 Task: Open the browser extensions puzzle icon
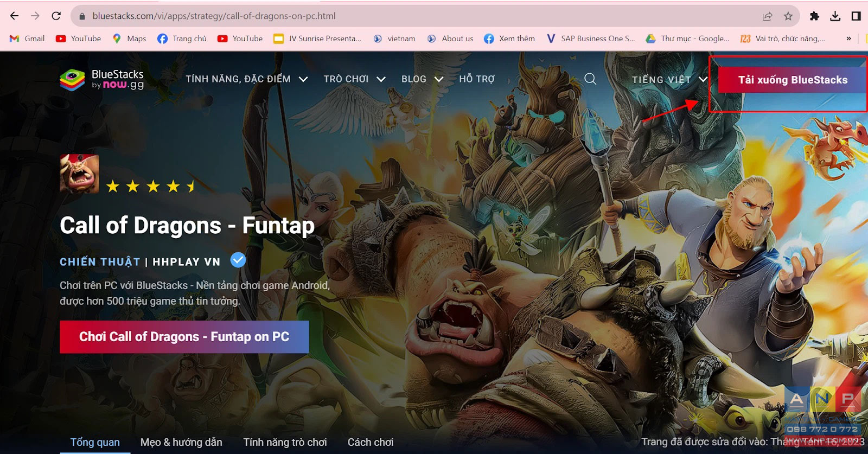[814, 16]
